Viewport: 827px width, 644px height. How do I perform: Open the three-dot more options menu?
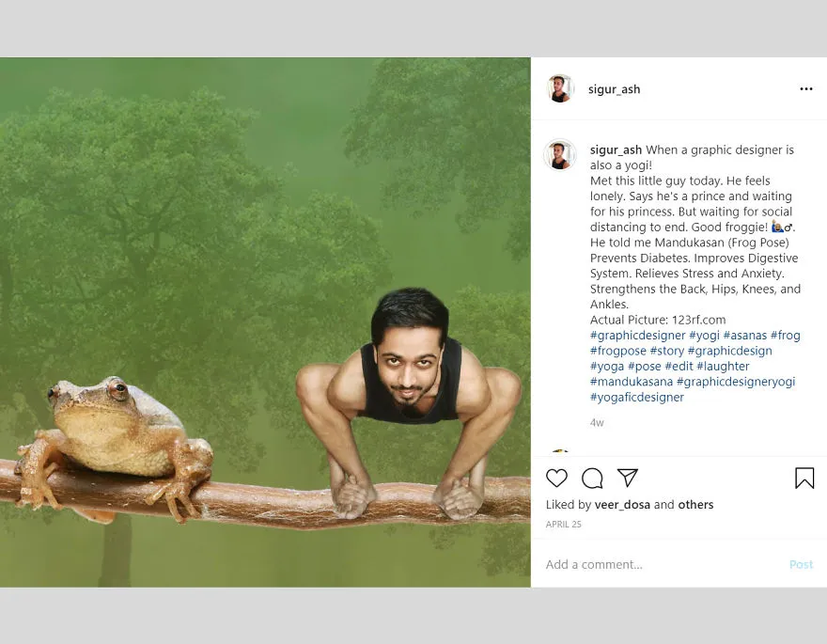click(x=806, y=88)
